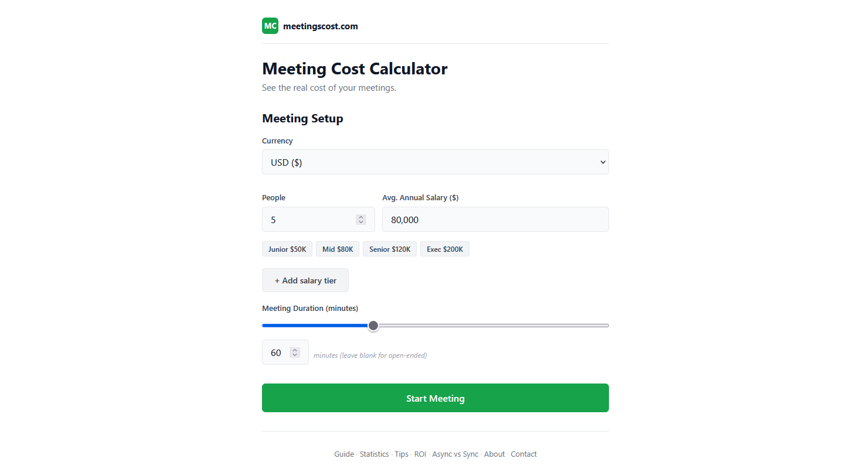Screen dimensions: 868x469
Task: Open the Tips page
Action: [401, 454]
